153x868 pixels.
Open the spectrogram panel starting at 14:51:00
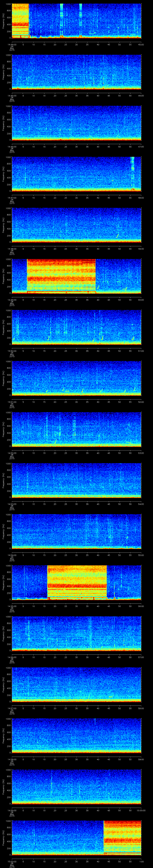pyautogui.click(x=76, y=378)
